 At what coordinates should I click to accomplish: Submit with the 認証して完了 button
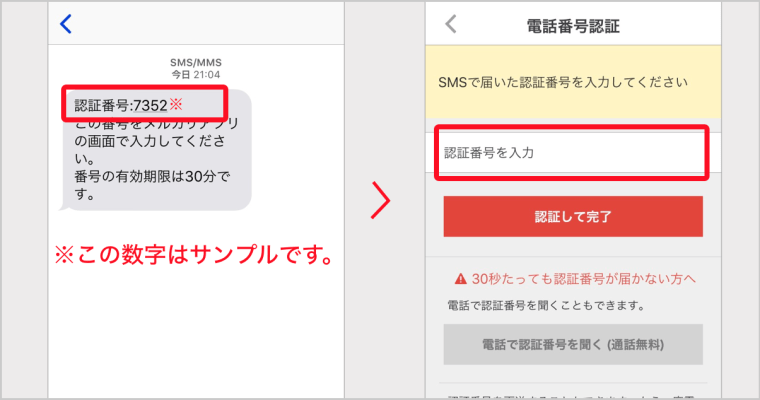pos(573,216)
